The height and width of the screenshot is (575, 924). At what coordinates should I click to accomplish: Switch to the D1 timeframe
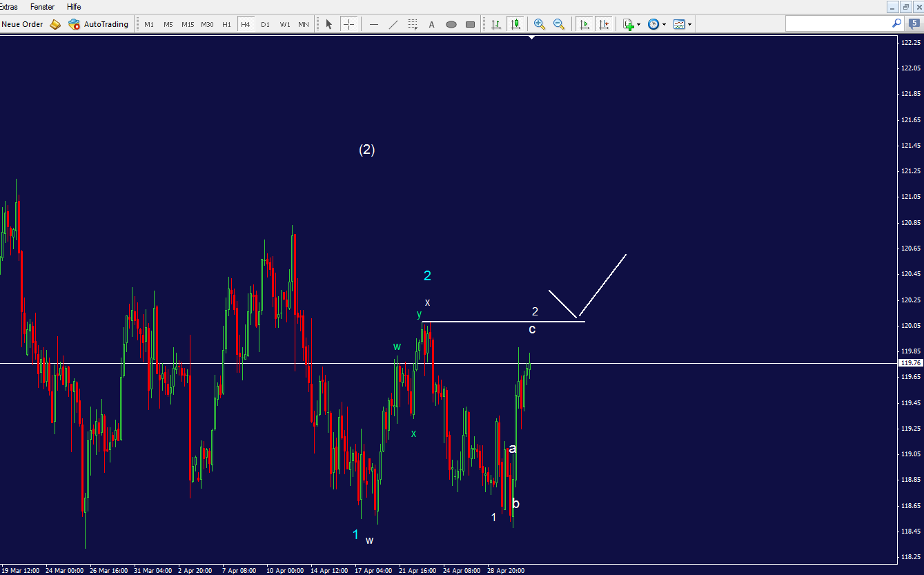pyautogui.click(x=265, y=24)
